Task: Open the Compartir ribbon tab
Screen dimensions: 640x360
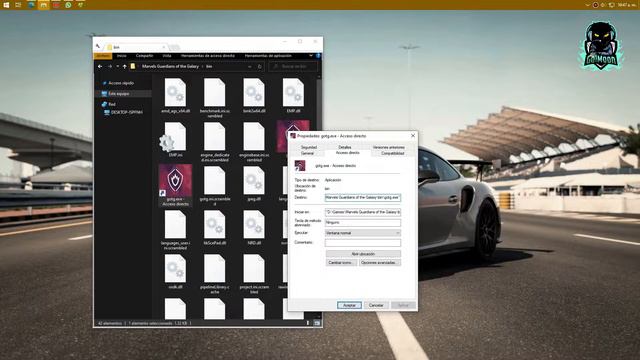Action: tap(144, 56)
